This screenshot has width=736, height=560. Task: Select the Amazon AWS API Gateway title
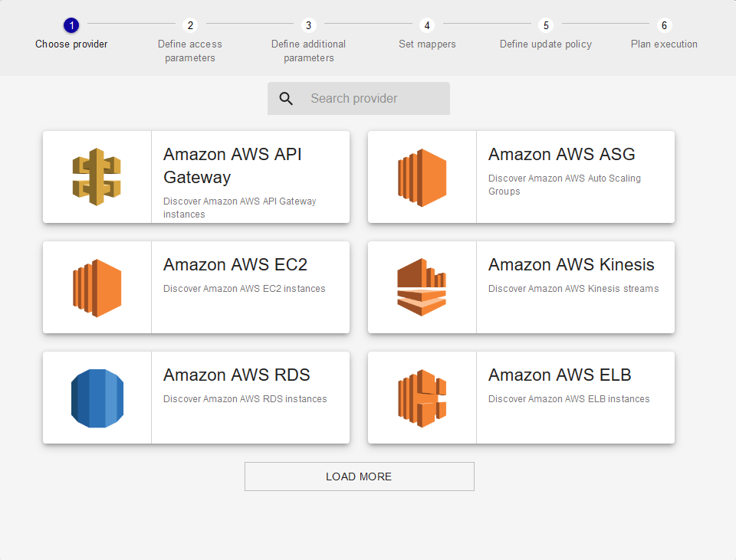pyautogui.click(x=232, y=165)
